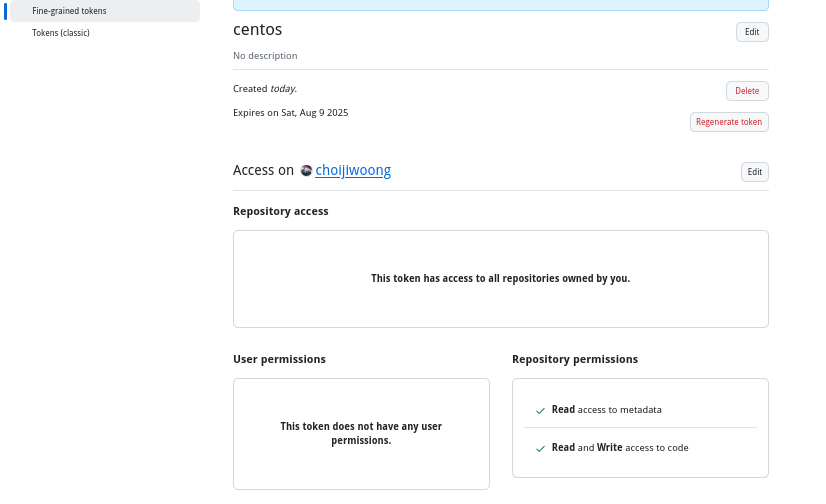Screen dimensions: 826x504
Task: Select the Read access to metadata row
Action: [640, 409]
